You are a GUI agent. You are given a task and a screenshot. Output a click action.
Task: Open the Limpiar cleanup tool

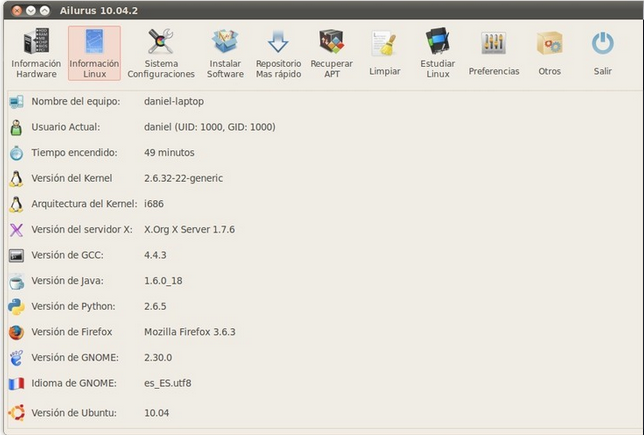[384, 53]
